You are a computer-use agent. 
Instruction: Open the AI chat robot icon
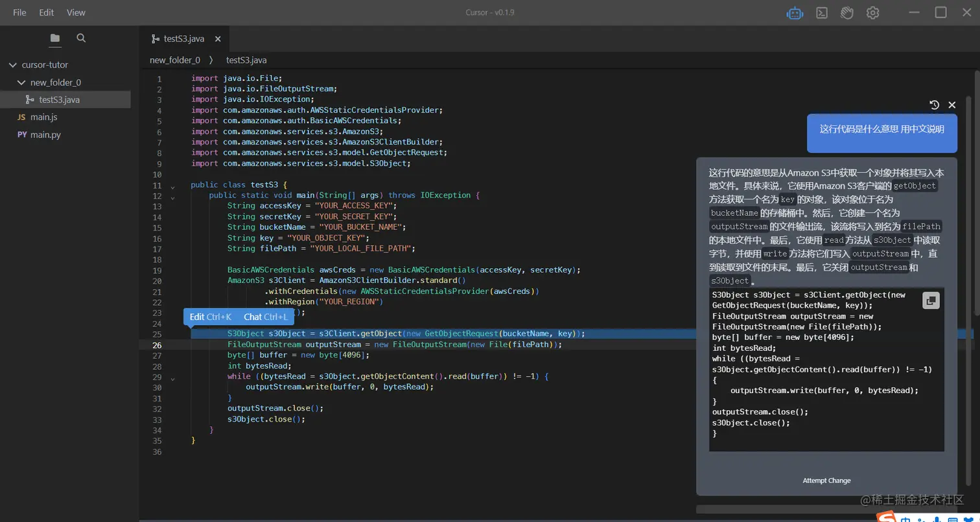(x=795, y=13)
